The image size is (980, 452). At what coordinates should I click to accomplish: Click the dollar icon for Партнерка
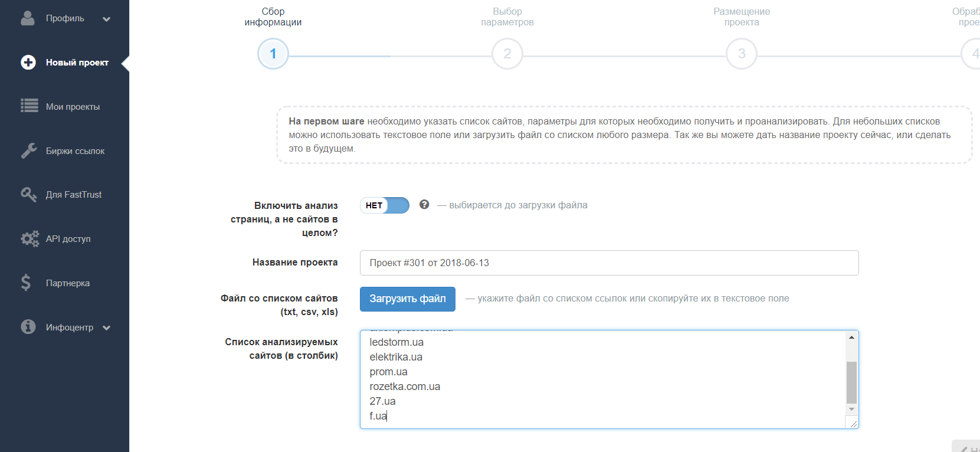click(26, 283)
